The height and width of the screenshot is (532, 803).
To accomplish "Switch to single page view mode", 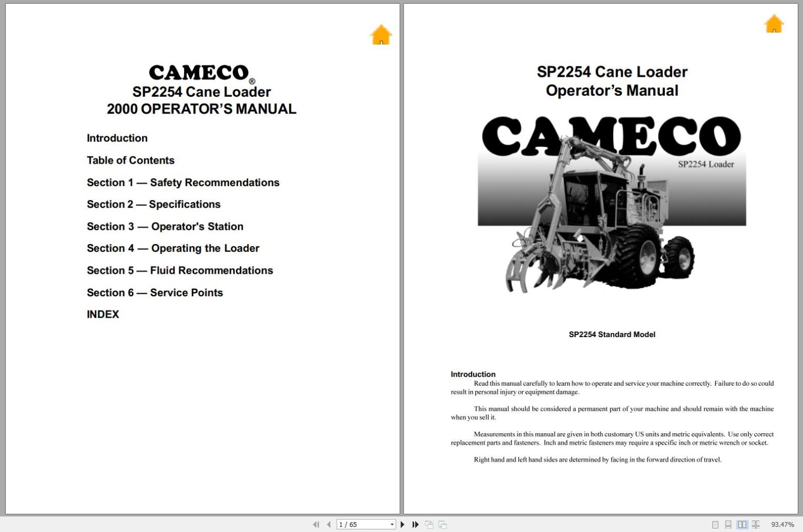I will click(717, 524).
